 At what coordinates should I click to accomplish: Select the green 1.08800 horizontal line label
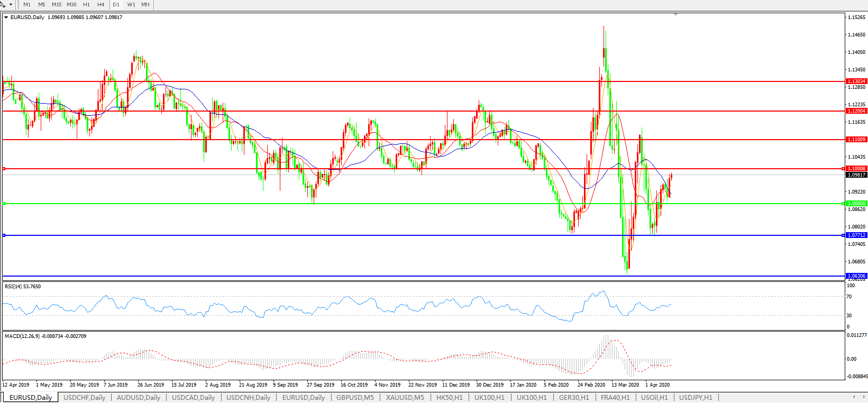856,204
